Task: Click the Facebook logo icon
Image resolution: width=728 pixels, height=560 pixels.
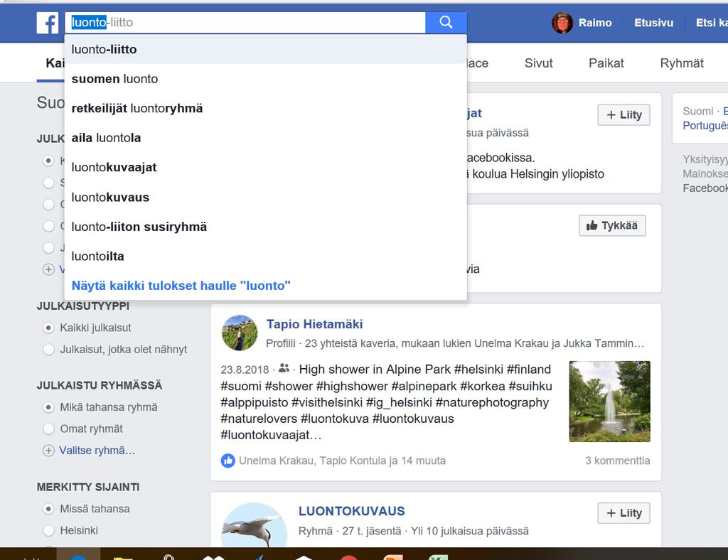Action: click(48, 23)
